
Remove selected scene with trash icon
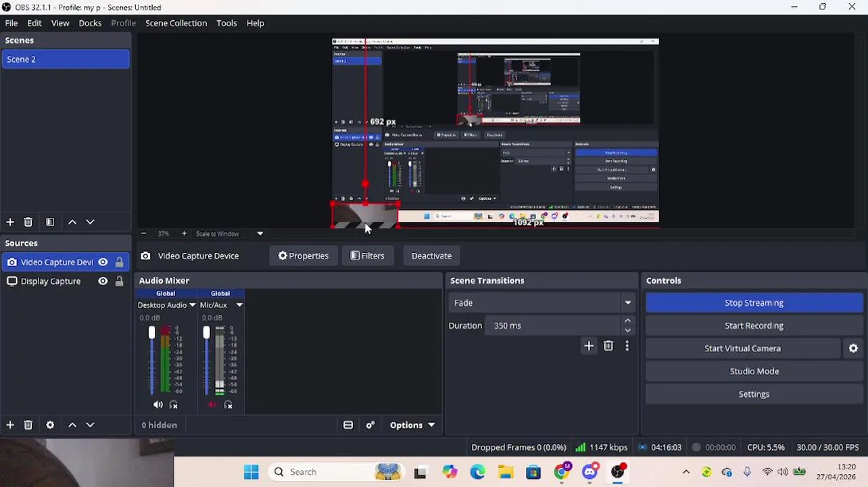28,222
